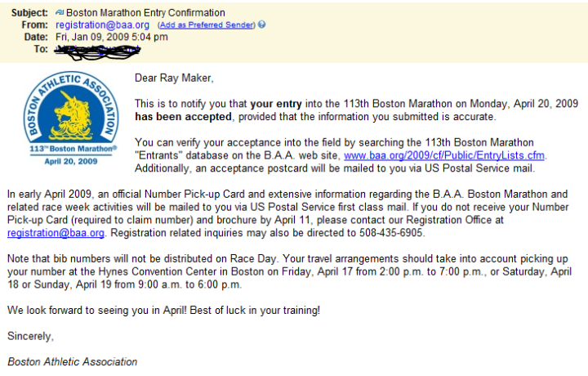Click the phone number 508-435-6905
The width and height of the screenshot is (588, 376).
pos(390,233)
